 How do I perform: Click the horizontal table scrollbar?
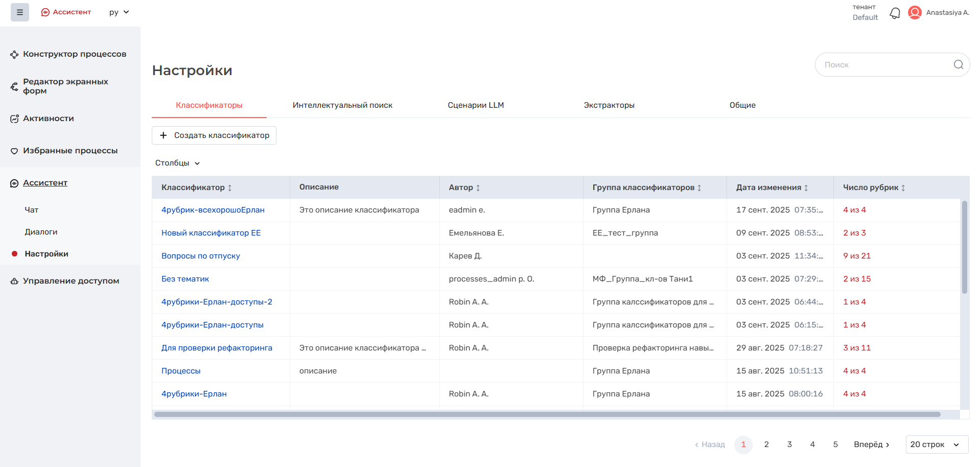(x=547, y=414)
